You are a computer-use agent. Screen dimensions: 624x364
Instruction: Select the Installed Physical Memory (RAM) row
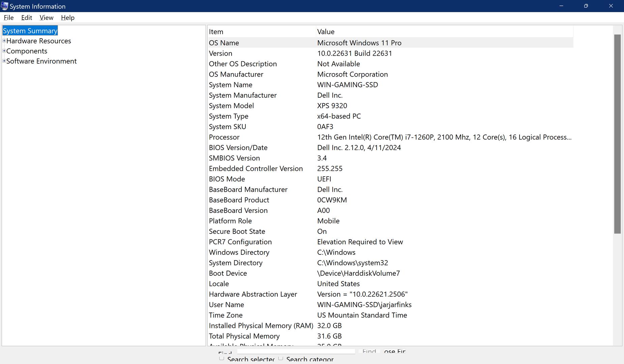coord(390,325)
